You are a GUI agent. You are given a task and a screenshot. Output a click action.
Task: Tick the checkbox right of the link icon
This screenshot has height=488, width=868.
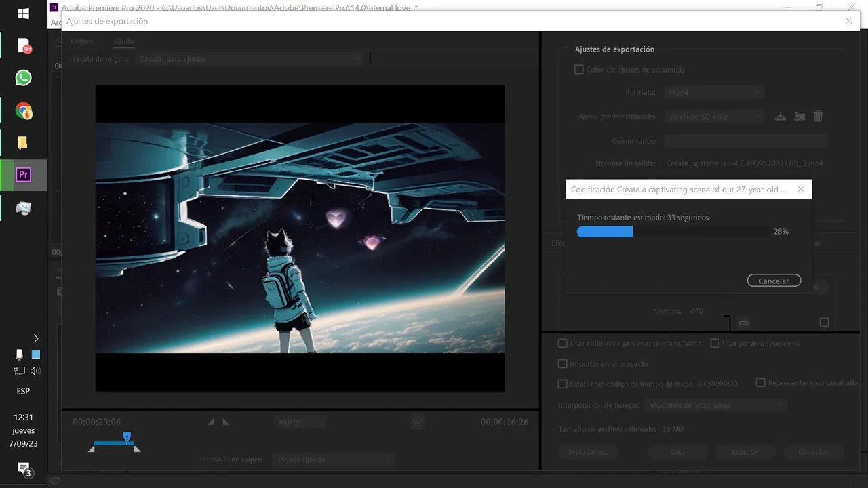pos(825,323)
